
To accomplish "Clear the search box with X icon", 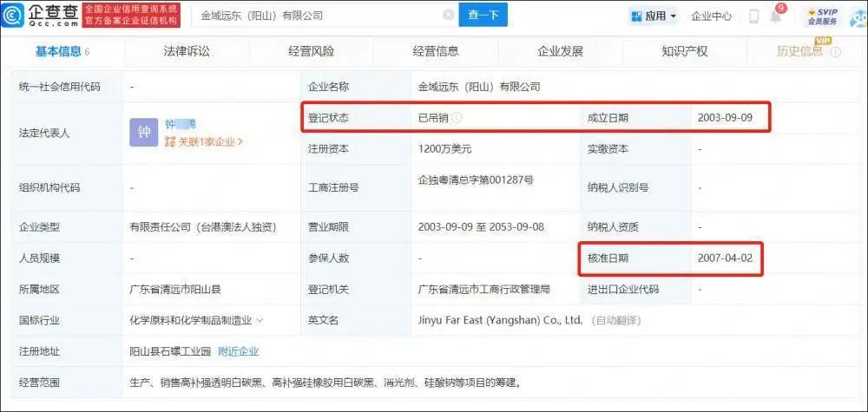I will (449, 16).
